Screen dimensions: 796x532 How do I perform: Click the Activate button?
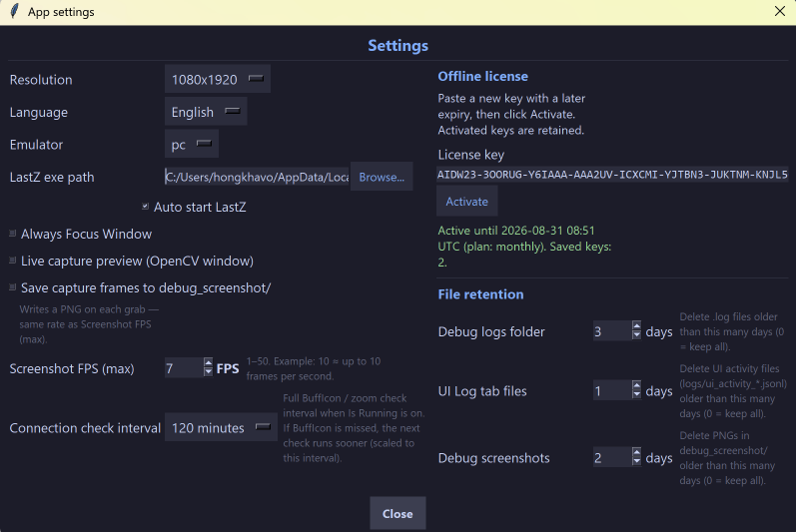pyautogui.click(x=467, y=201)
